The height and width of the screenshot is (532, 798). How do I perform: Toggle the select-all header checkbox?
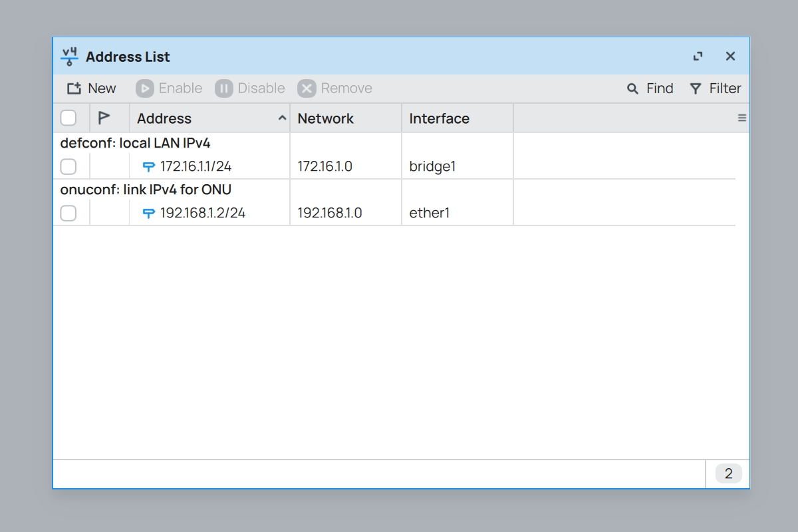[68, 118]
